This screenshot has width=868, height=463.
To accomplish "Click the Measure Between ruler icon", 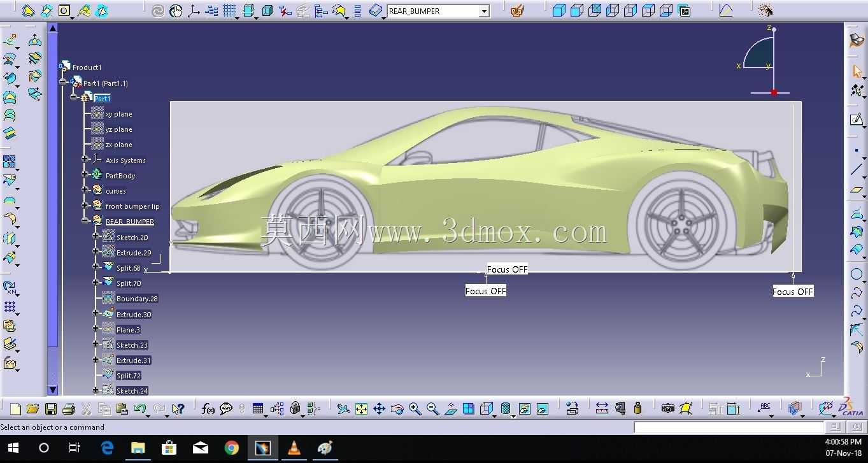I will 602,409.
